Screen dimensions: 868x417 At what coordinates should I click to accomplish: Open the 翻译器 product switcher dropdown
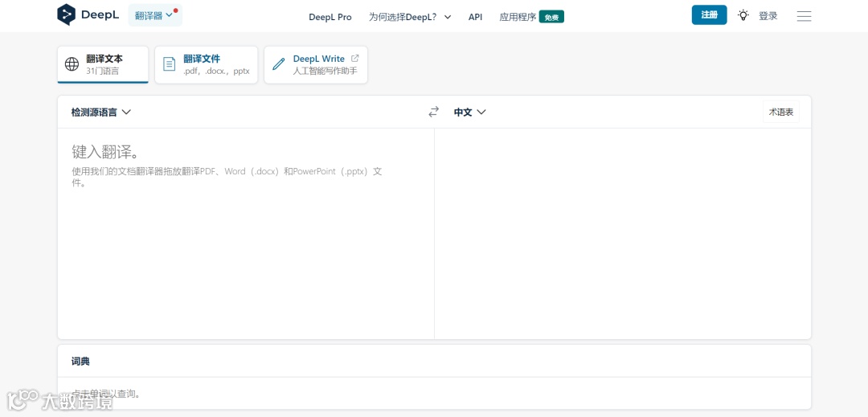click(155, 15)
